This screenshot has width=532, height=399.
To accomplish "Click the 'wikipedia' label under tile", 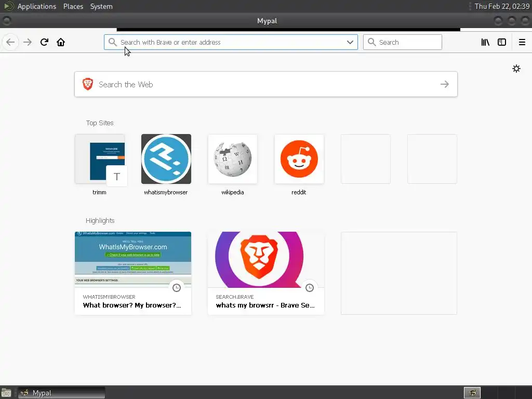I will click(233, 192).
